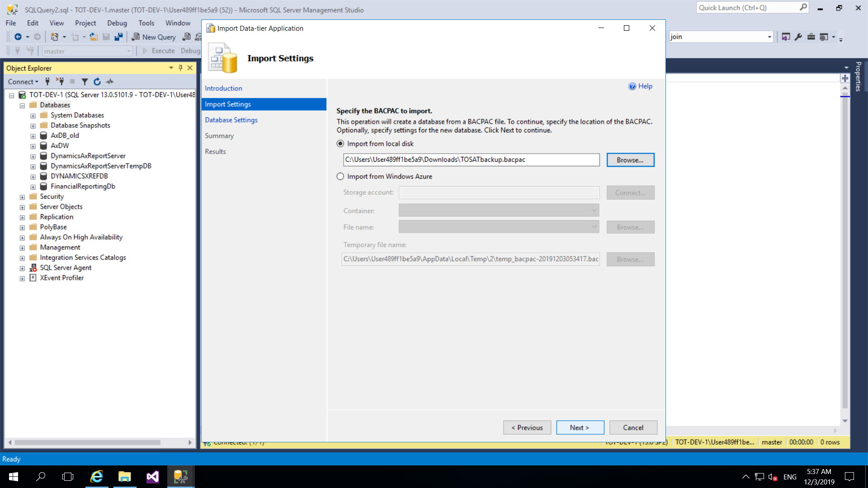868x488 pixels.
Task: Click the Open File folder icon
Action: [94, 37]
